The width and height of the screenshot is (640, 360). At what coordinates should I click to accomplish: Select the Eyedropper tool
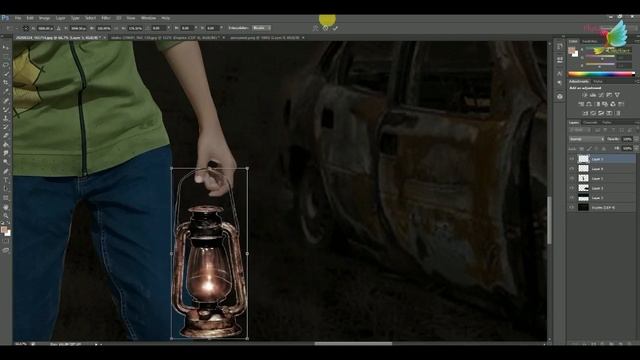6,91
